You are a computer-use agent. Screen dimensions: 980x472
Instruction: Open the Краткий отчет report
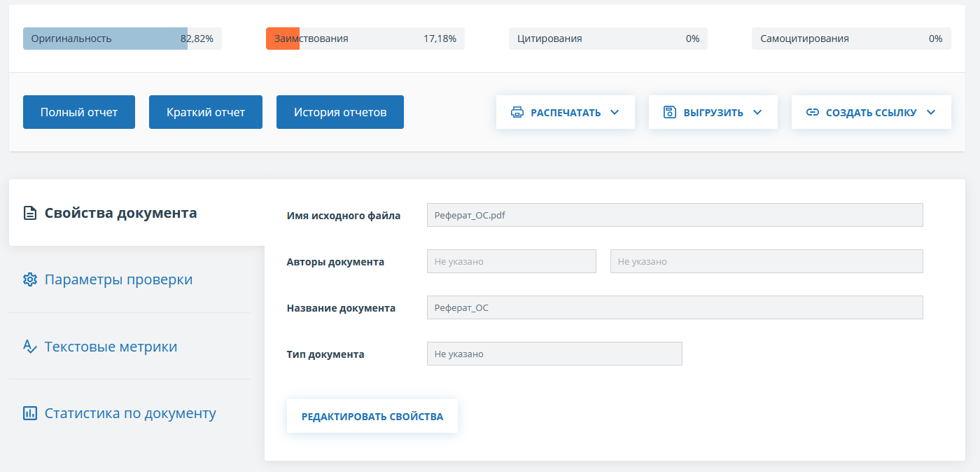(206, 112)
